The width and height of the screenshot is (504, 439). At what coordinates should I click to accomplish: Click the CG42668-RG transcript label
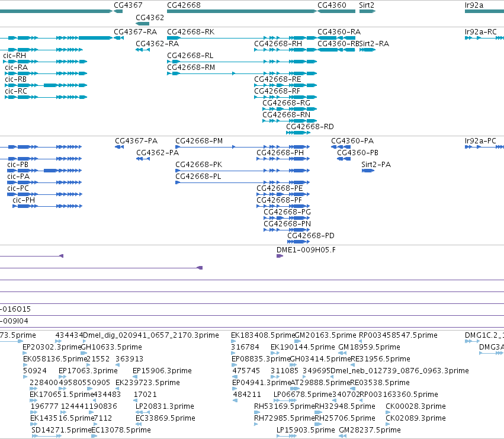[x=287, y=103]
